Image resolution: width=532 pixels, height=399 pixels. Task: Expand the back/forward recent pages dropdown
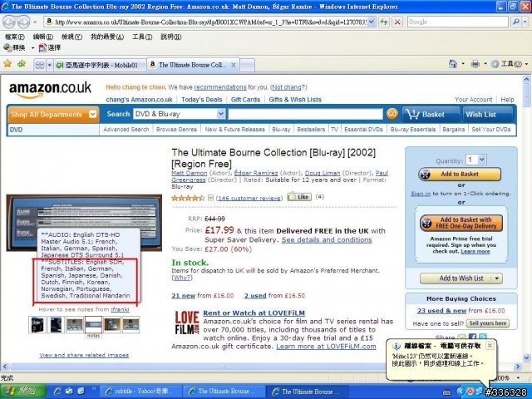coord(35,22)
